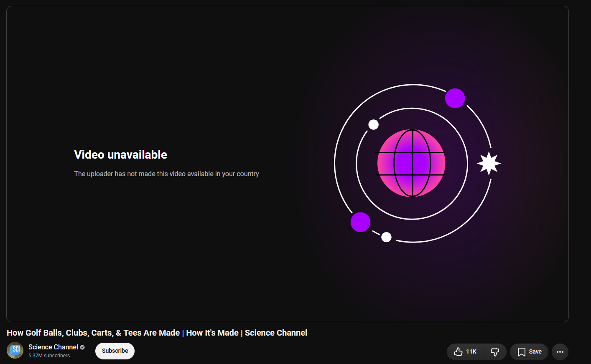Click the uploader country restriction message

166,174
